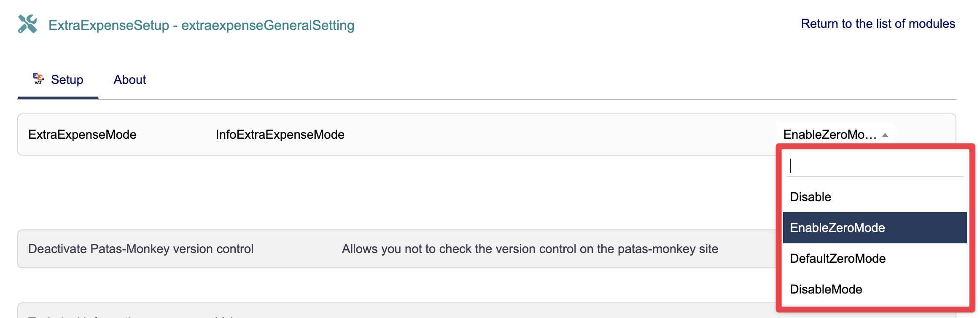Viewport: 980px width, 318px height.
Task: Click the InfoExtraExpenseMode description text
Action: (x=280, y=135)
